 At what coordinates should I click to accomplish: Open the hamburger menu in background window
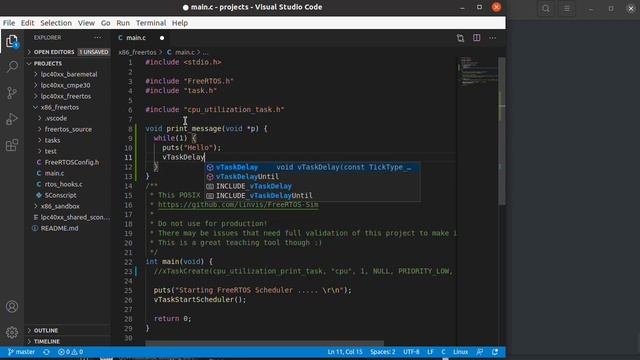click(x=567, y=9)
